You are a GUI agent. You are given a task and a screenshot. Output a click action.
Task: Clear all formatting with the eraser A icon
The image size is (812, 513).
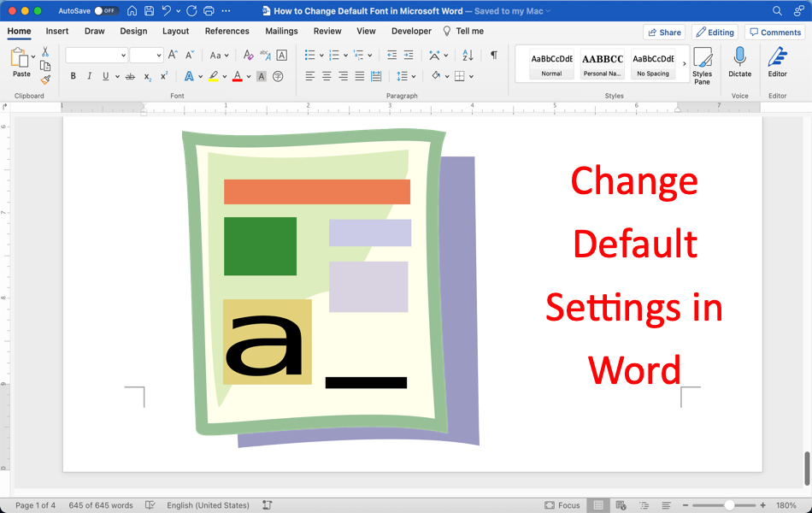click(x=249, y=55)
